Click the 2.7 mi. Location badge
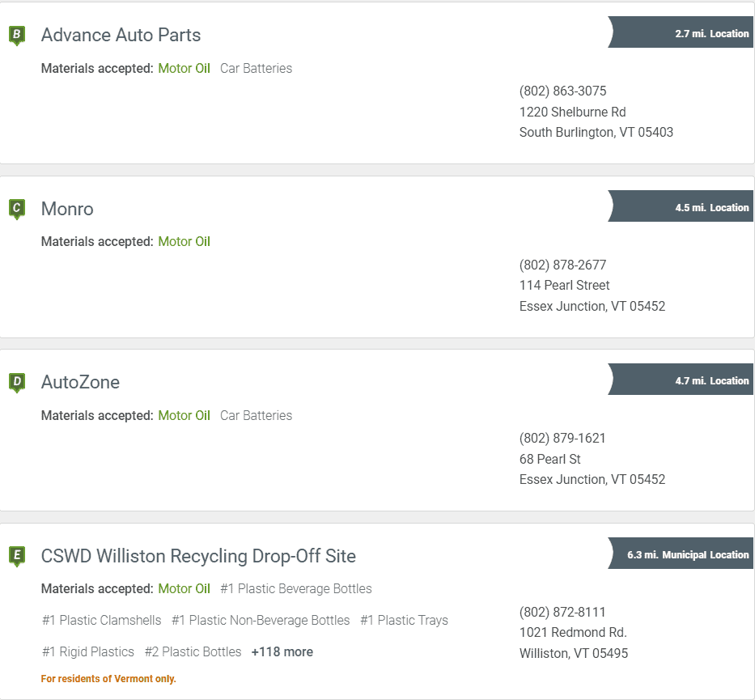The image size is (755, 700). (x=684, y=33)
